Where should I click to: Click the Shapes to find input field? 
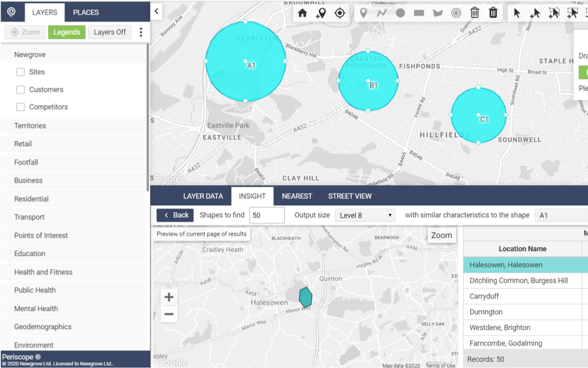(x=267, y=215)
